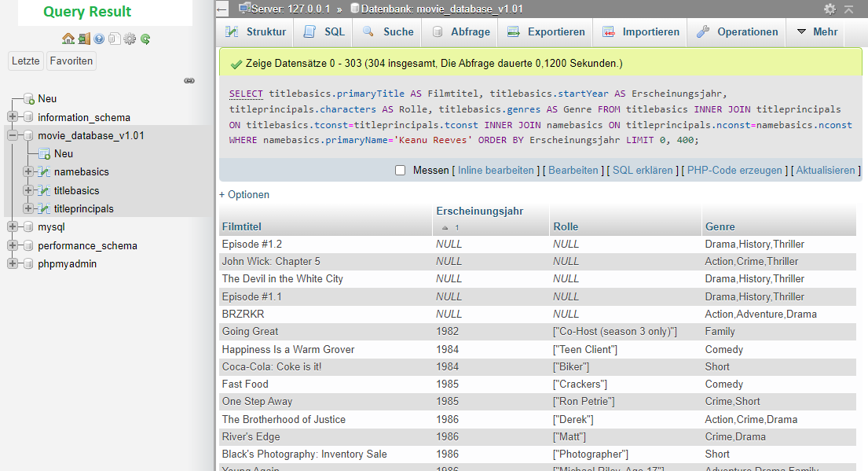This screenshot has height=471, width=868.
Task: Click the chain link icon in sidebar
Action: [x=189, y=80]
